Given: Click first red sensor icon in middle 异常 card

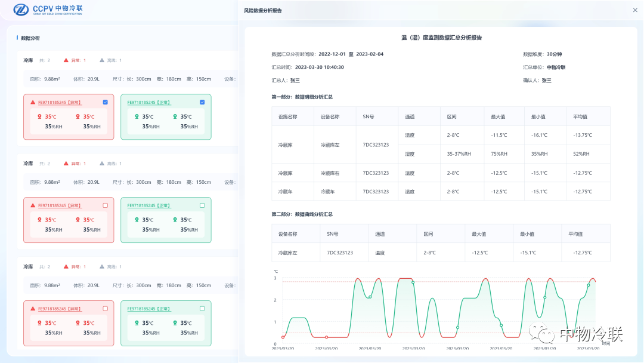Looking at the screenshot, I should 39,220.
